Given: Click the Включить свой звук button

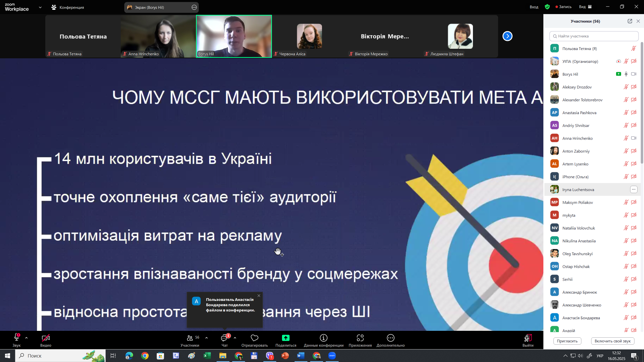Looking at the screenshot, I should tap(612, 341).
